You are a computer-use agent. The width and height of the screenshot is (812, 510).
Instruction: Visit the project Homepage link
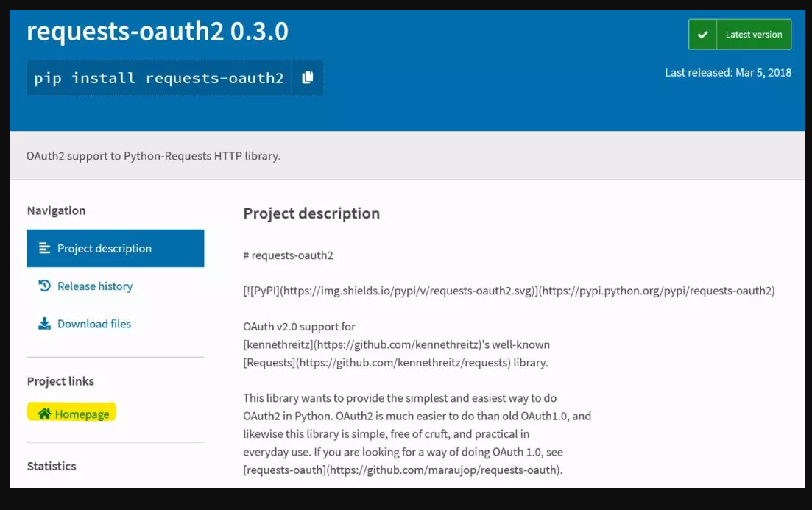[x=72, y=414]
